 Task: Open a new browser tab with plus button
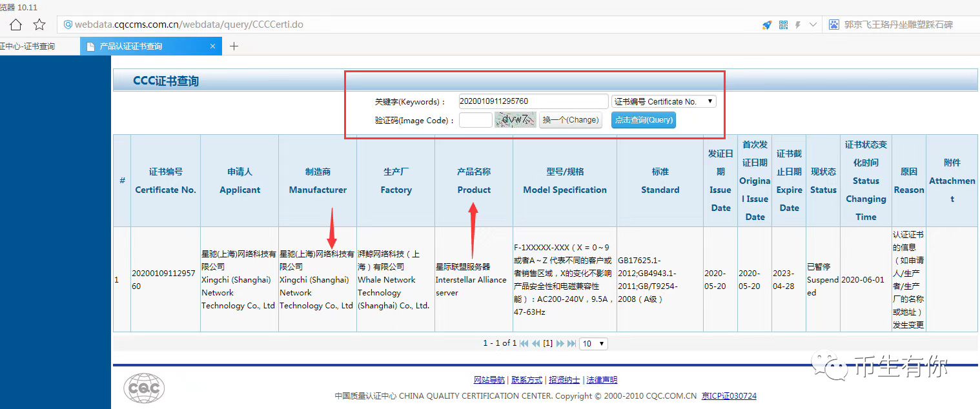click(234, 46)
